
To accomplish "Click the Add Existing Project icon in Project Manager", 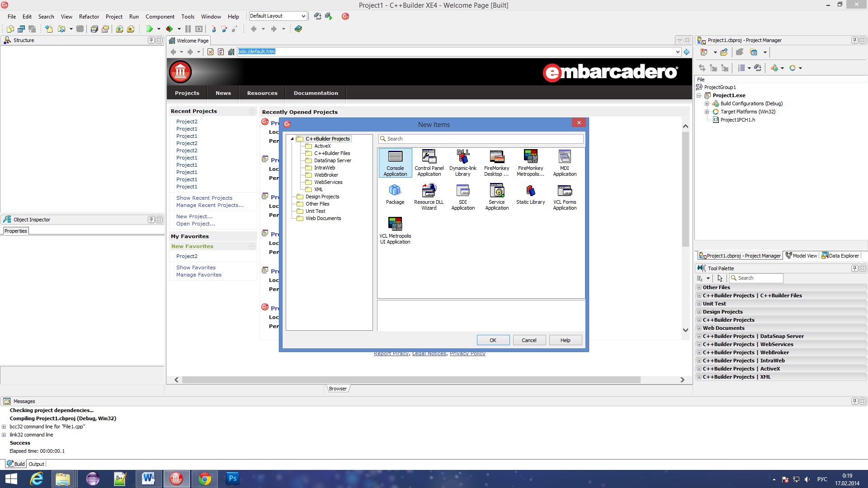I will click(x=724, y=52).
